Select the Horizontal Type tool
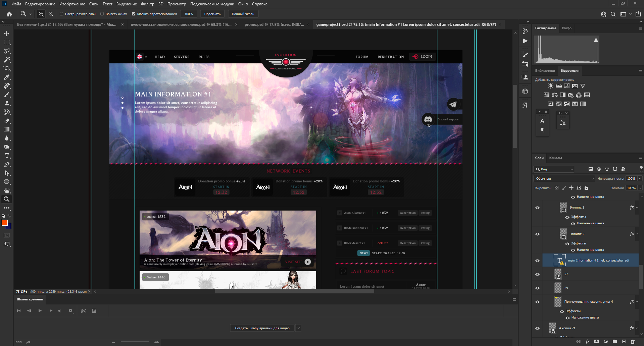Screen dimensions: 644x346 click(x=7, y=156)
